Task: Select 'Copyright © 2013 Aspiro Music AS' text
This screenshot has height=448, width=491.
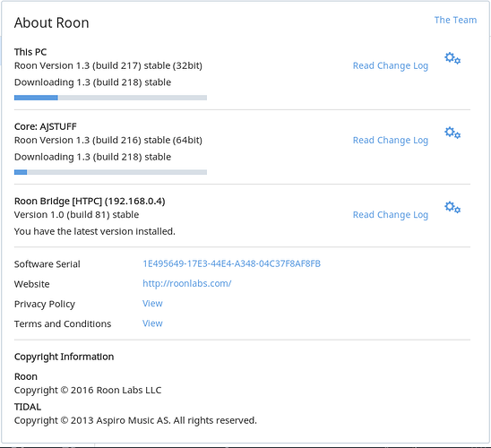Action: 92,420
